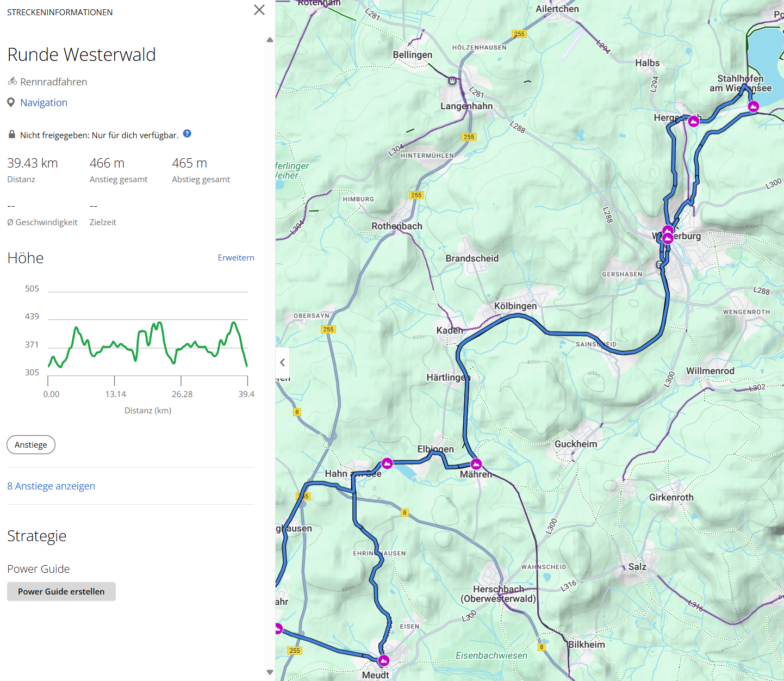Collapse the side panel with the chevron
This screenshot has width=784, height=681.
pyautogui.click(x=282, y=362)
